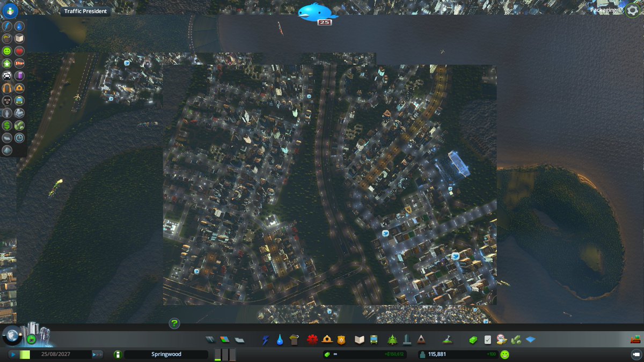644x362 pixels.
Task: Open city info button beside Springwood
Action: 118,354
